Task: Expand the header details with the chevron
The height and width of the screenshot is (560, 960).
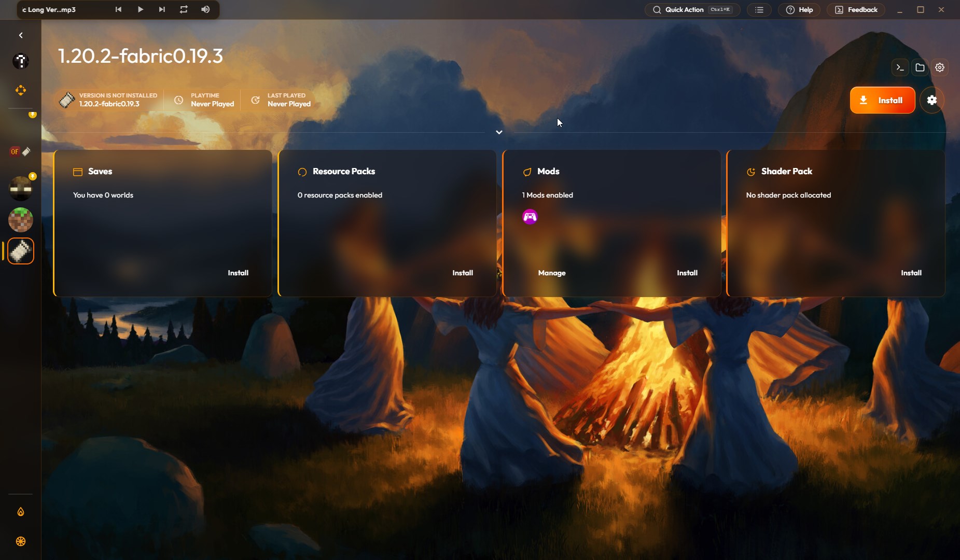Action: [499, 132]
